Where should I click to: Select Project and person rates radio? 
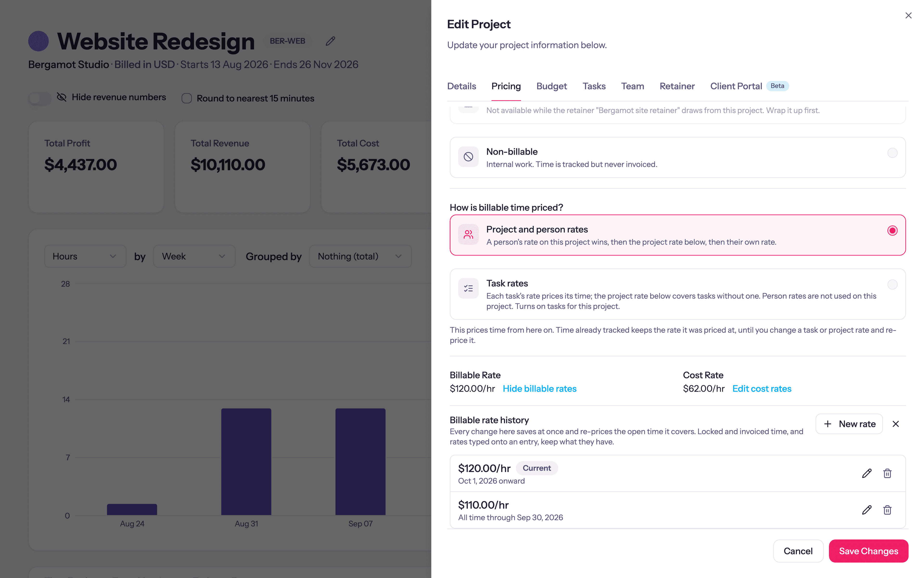(x=892, y=230)
